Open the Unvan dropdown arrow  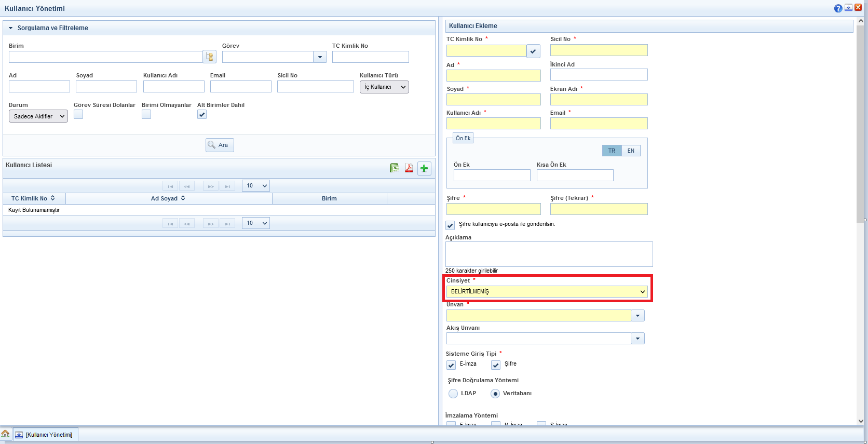[638, 316]
